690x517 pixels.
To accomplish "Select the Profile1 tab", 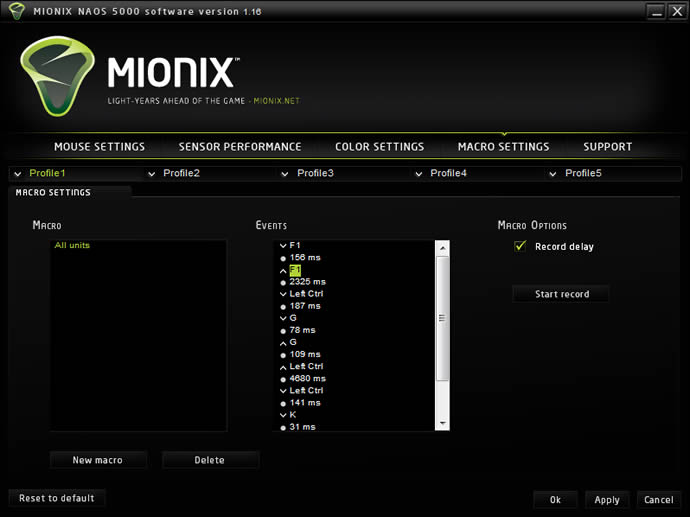I will [47, 173].
